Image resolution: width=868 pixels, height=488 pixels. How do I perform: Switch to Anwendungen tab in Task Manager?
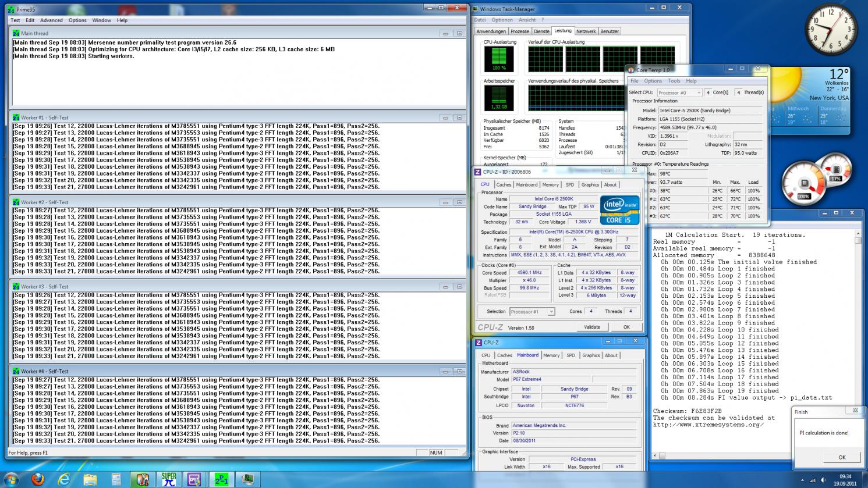tap(491, 31)
